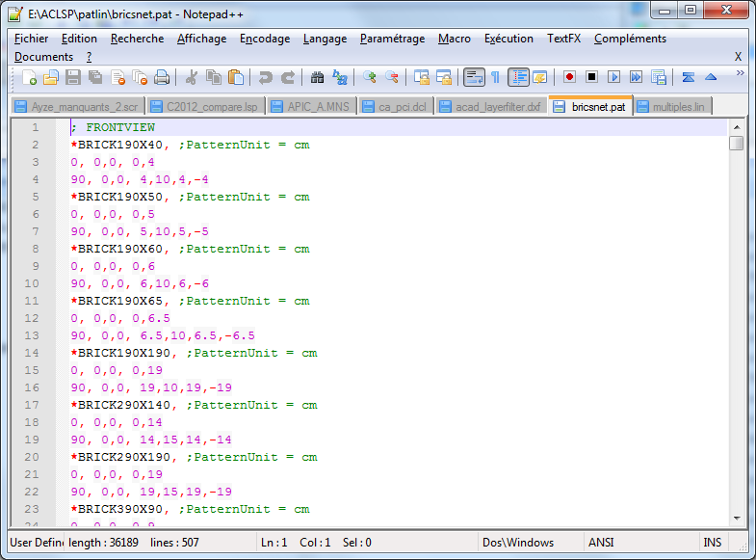Create a new document with New icon
756x560 pixels.
(29, 77)
